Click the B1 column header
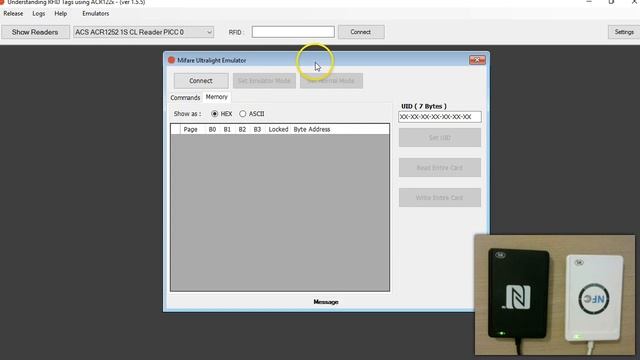This screenshot has height=360, width=640. tap(227, 129)
